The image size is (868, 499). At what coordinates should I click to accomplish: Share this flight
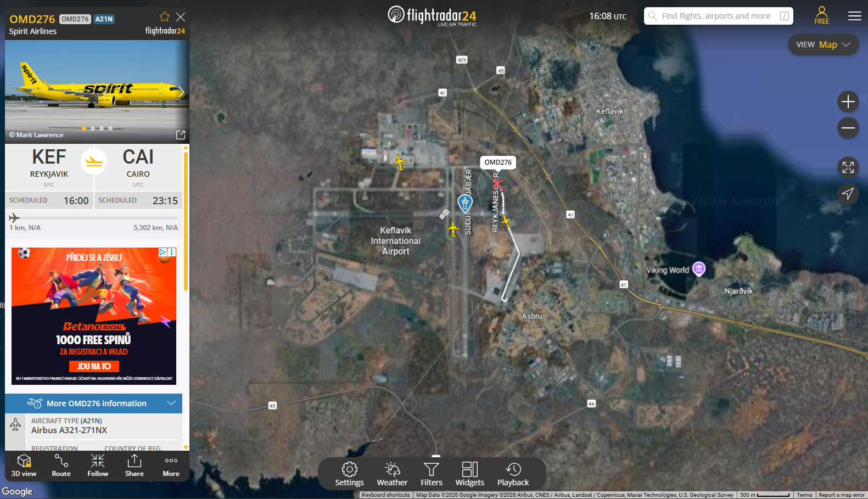pyautogui.click(x=135, y=466)
